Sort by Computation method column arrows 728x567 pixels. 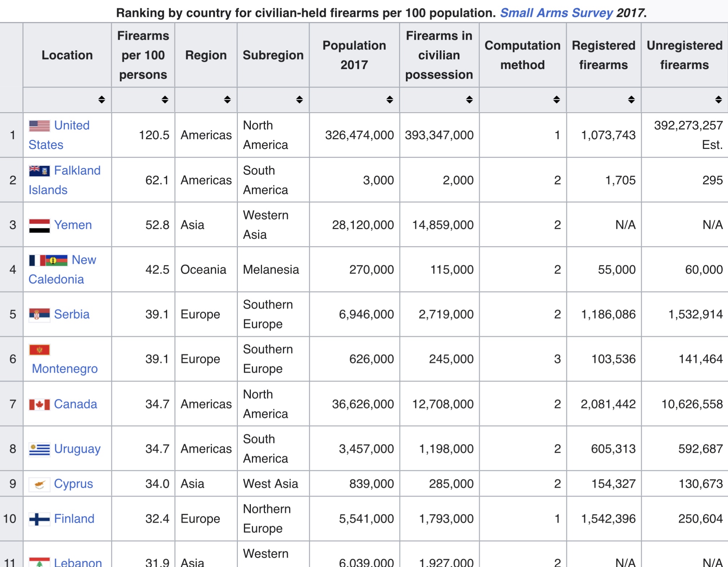[556, 100]
